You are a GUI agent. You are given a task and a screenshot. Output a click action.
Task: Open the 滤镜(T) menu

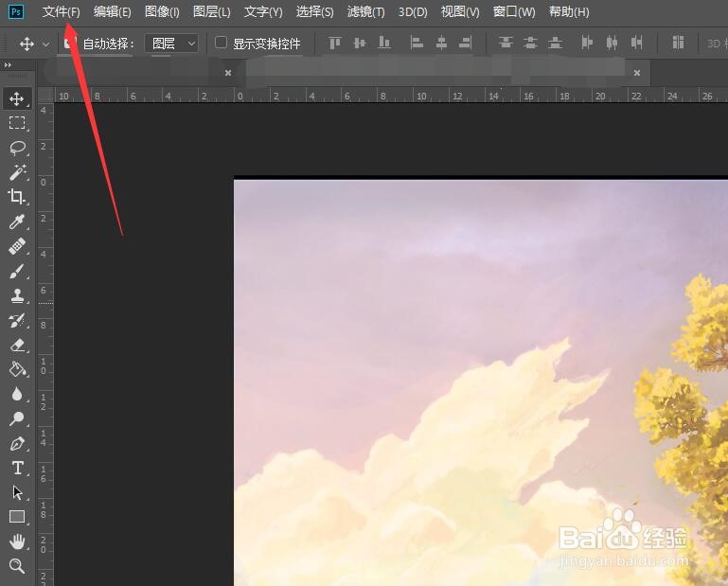click(x=365, y=11)
